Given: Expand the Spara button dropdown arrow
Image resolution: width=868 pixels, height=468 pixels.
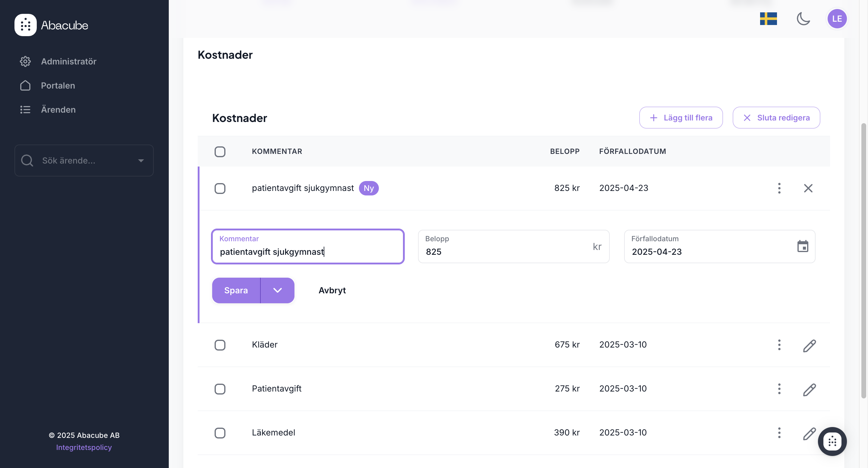Looking at the screenshot, I should [277, 290].
